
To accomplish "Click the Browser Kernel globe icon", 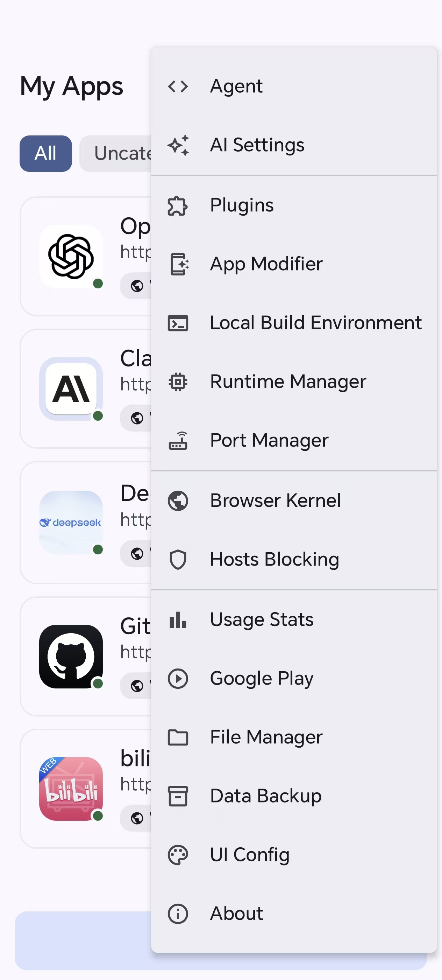I will (178, 500).
